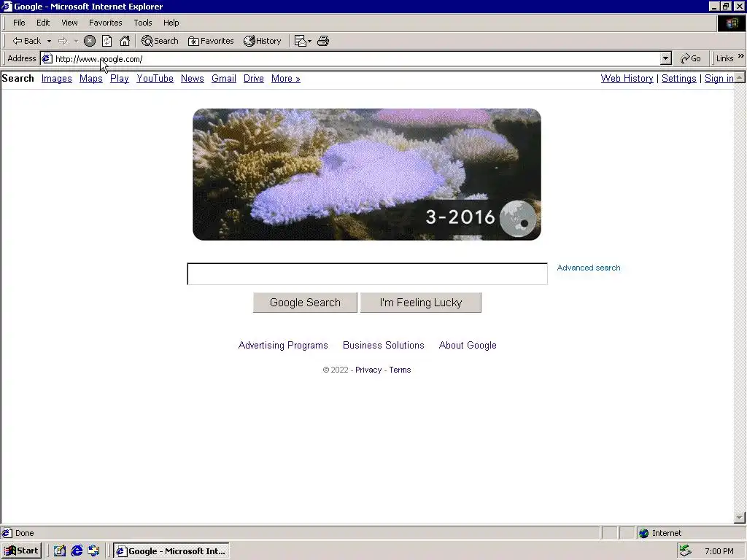The height and width of the screenshot is (560, 747).
Task: Open the Privacy link
Action: click(x=368, y=370)
